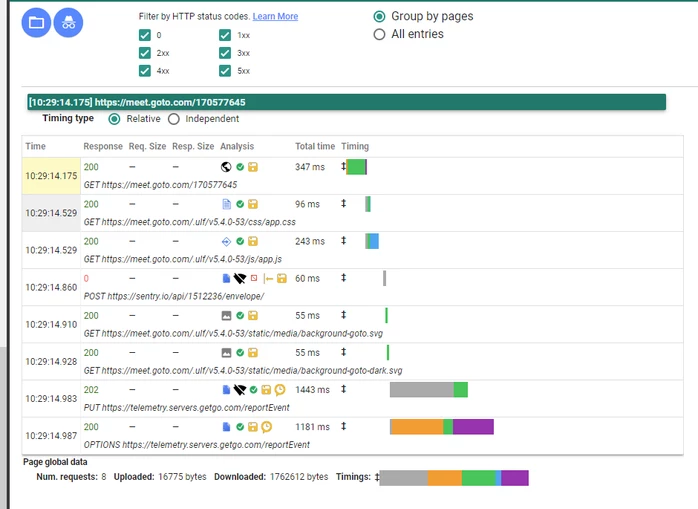Click the GET app.js request URL
Screen dimensions: 698x509
pyautogui.click(x=183, y=259)
